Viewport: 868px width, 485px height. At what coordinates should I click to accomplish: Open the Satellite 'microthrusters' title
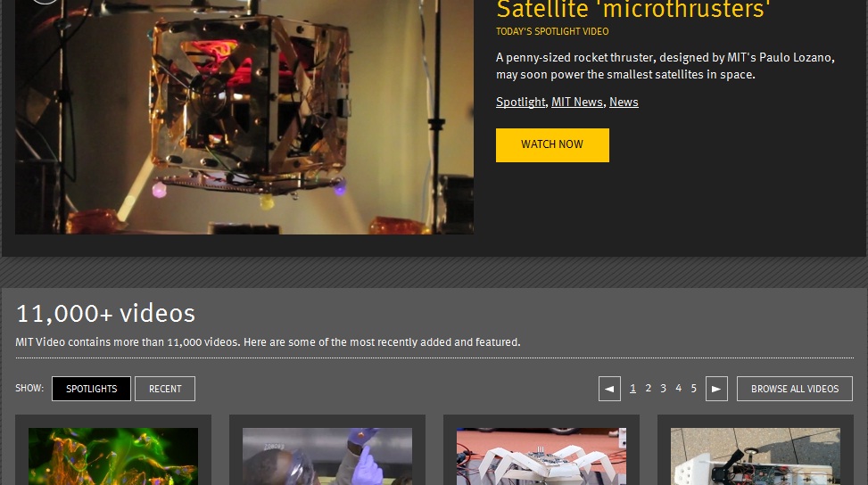coord(633,10)
